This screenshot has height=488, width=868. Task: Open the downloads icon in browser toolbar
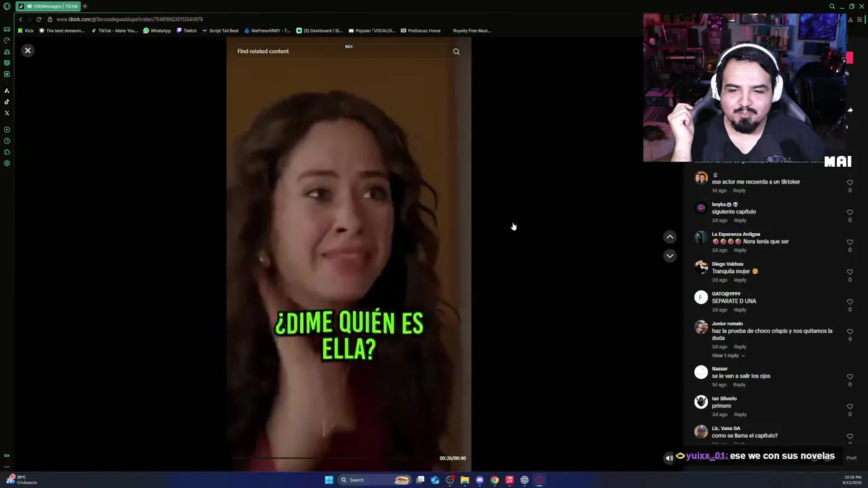pos(850,19)
